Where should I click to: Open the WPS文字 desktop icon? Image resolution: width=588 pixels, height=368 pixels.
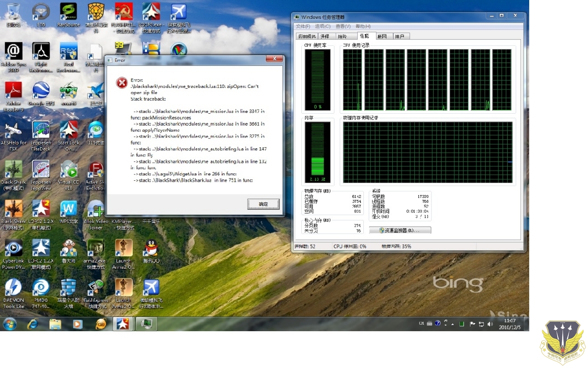click(x=68, y=212)
